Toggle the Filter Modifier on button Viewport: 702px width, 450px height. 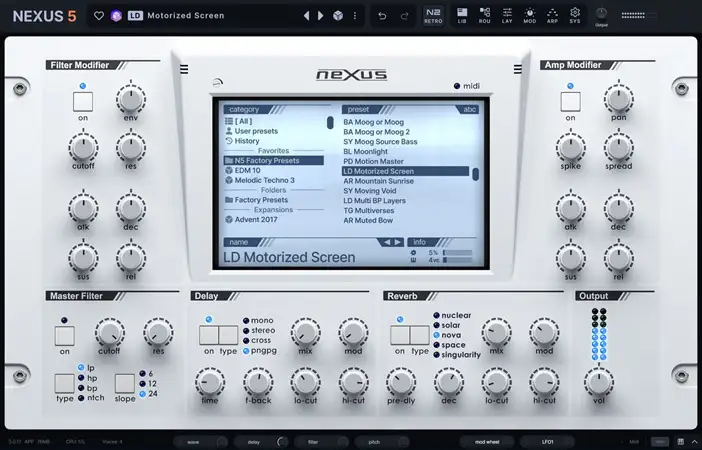[83, 102]
